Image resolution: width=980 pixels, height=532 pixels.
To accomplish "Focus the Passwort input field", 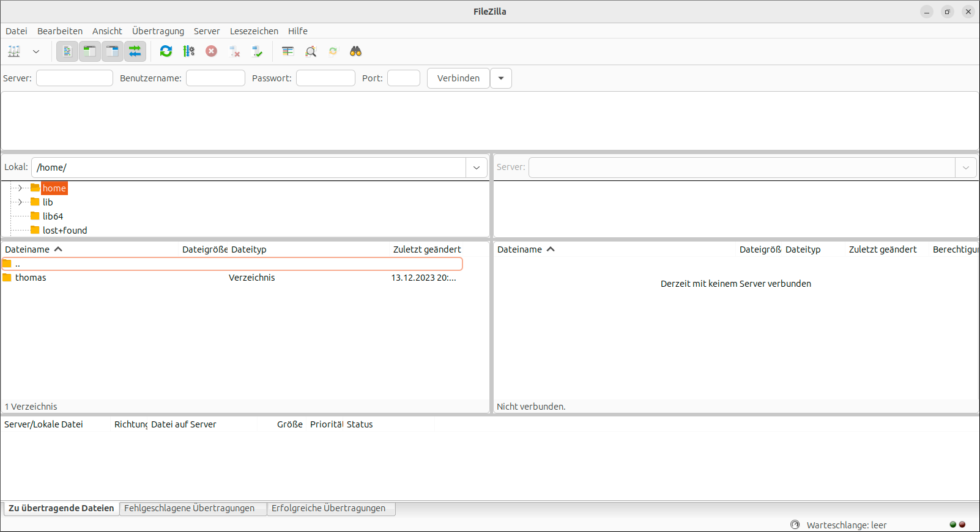I will [325, 78].
